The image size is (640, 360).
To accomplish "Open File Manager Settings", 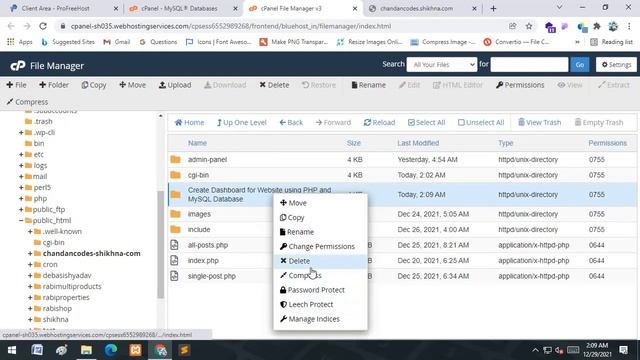I will click(616, 64).
